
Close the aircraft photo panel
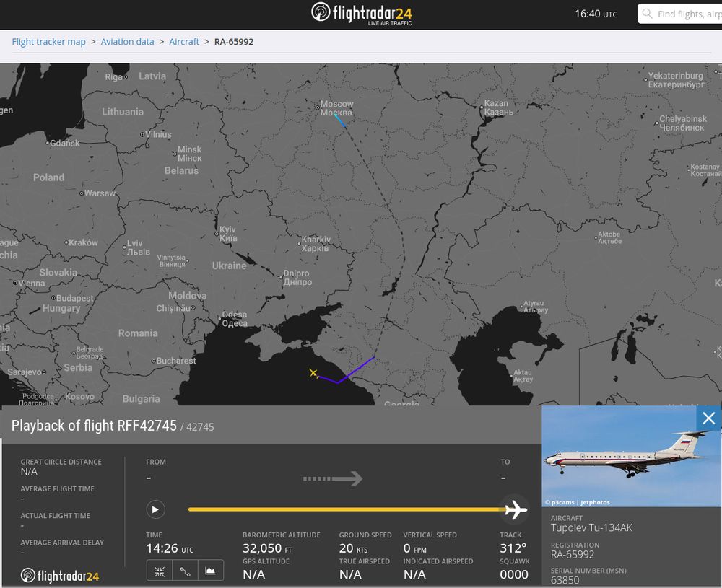(x=709, y=418)
